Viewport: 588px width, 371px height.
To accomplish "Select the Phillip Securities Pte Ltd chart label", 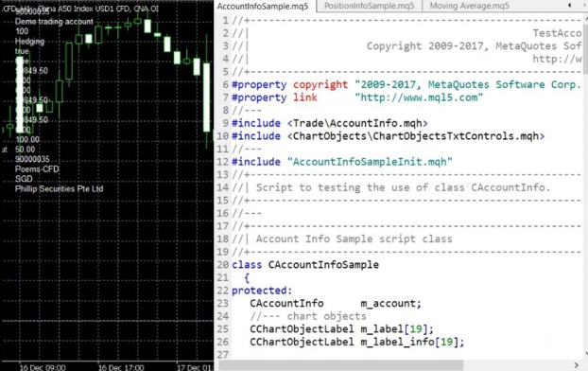I will click(59, 189).
